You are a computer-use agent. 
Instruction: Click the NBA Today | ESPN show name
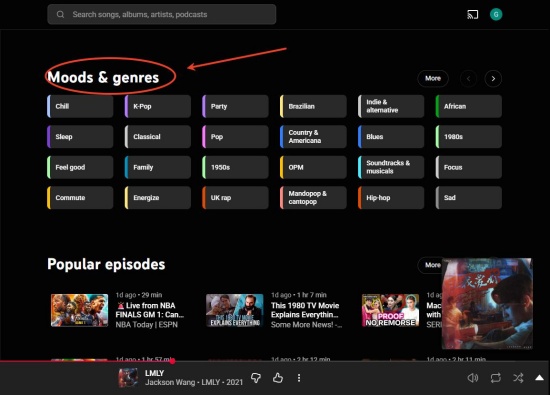(x=147, y=325)
